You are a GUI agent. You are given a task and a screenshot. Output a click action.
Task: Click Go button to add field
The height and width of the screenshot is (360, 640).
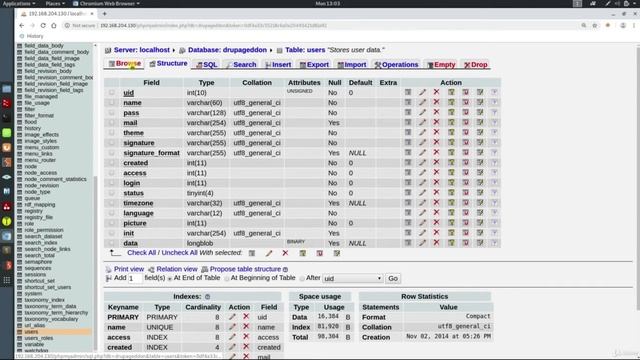click(393, 278)
